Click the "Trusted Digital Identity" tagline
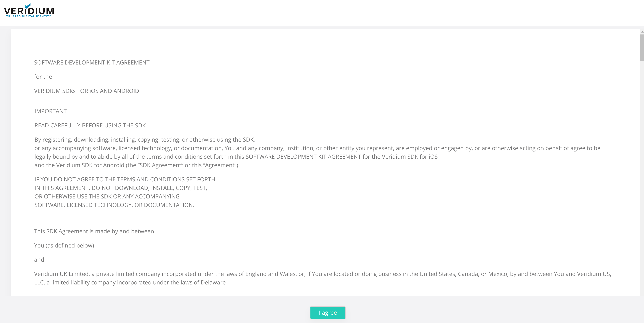 click(28, 17)
